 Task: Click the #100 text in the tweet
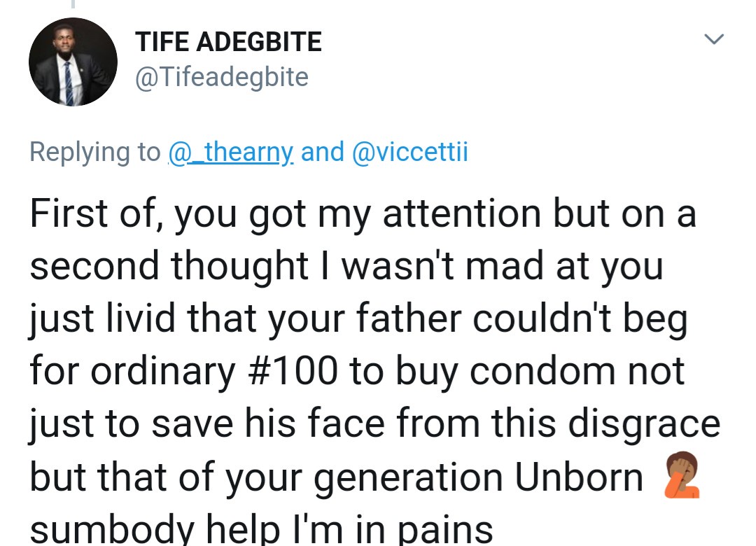pos(294,372)
